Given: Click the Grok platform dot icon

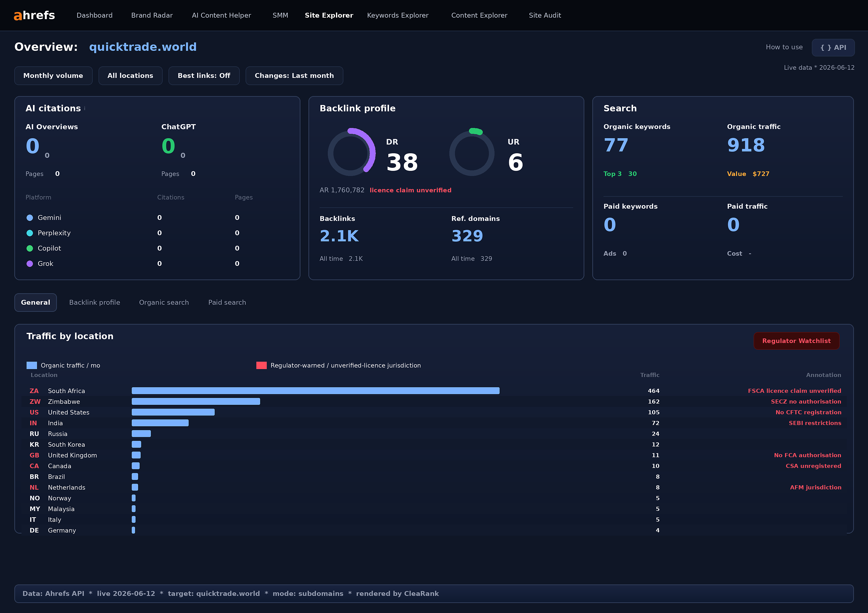Looking at the screenshot, I should (x=30, y=264).
